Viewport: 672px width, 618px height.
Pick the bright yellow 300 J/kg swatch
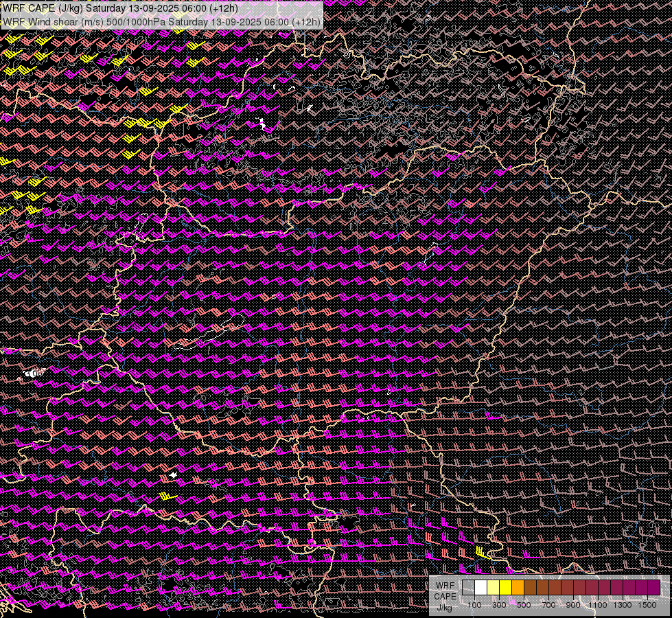point(505,588)
